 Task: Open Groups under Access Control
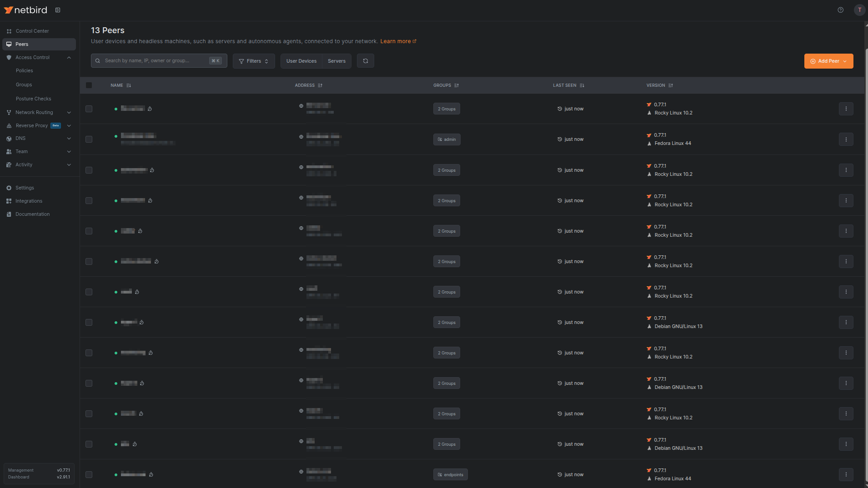(24, 85)
